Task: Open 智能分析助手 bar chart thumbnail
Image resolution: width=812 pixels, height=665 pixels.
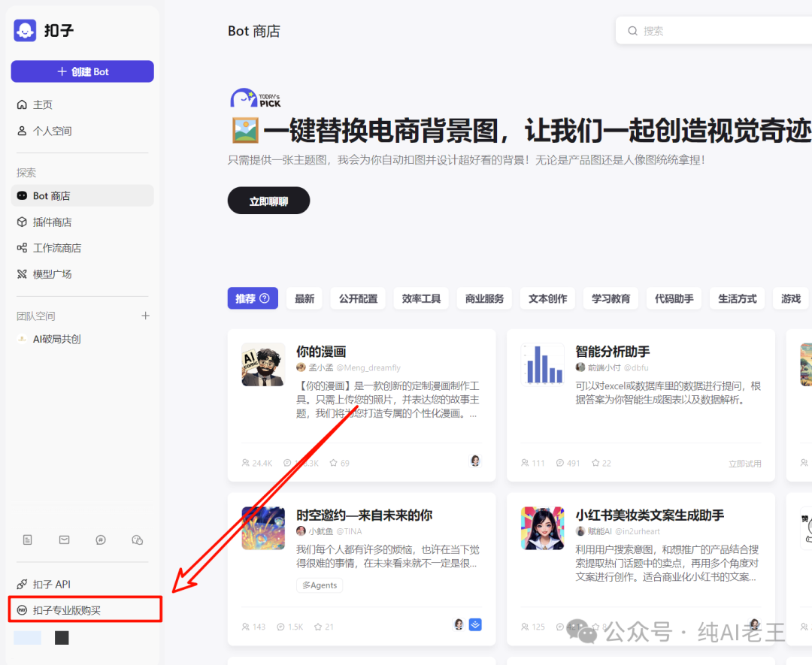Action: (x=543, y=364)
